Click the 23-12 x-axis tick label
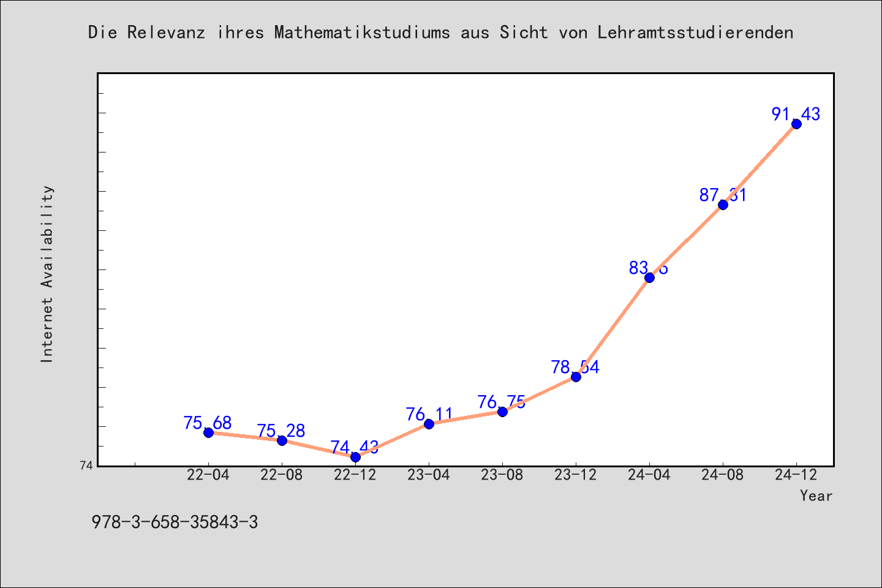Image resolution: width=882 pixels, height=588 pixels. [576, 475]
